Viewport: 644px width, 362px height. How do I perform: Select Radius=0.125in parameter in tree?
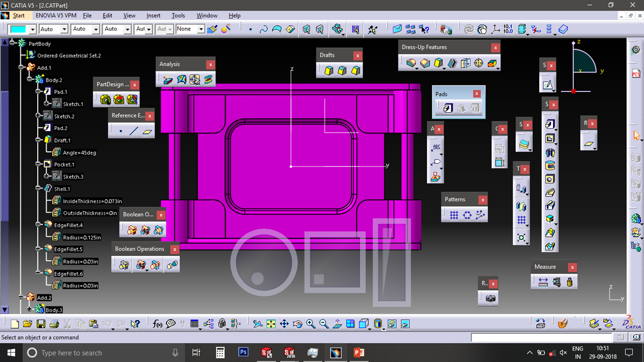82,237
